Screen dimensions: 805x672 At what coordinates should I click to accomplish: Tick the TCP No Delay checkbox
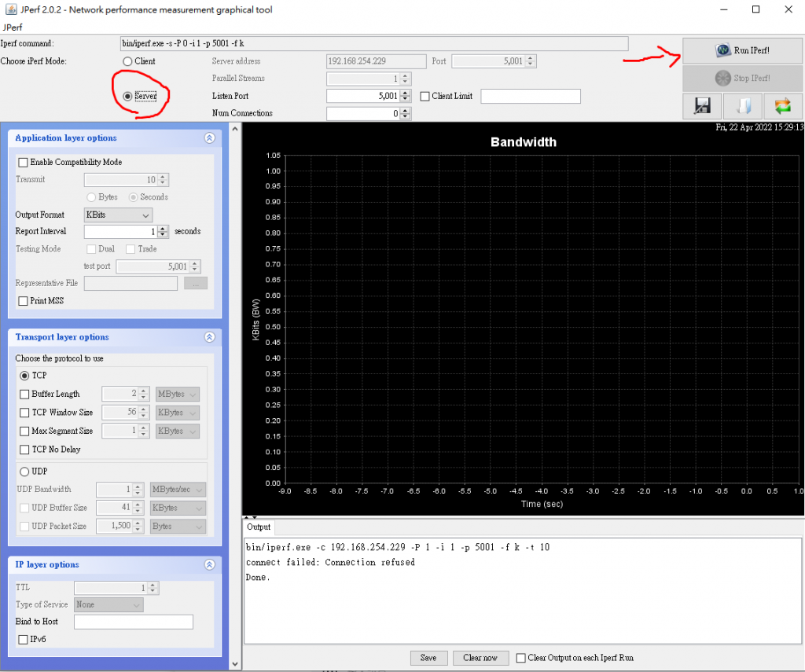(24, 450)
